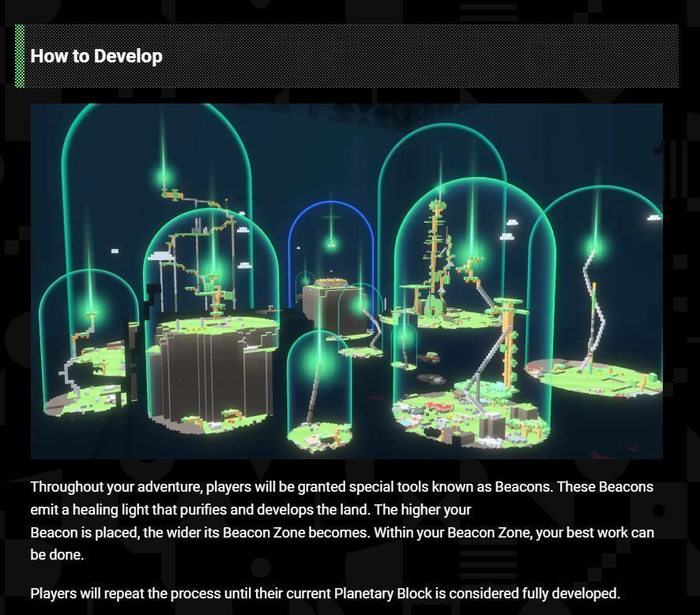Click the glowing beacon light atop the tallest dome
This screenshot has width=700, height=615.
click(164, 175)
